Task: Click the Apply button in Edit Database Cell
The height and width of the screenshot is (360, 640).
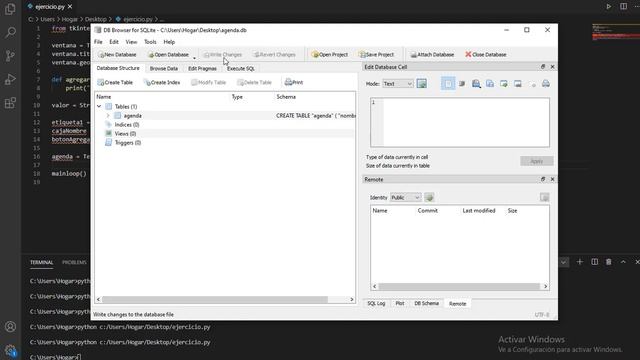Action: coord(537,161)
